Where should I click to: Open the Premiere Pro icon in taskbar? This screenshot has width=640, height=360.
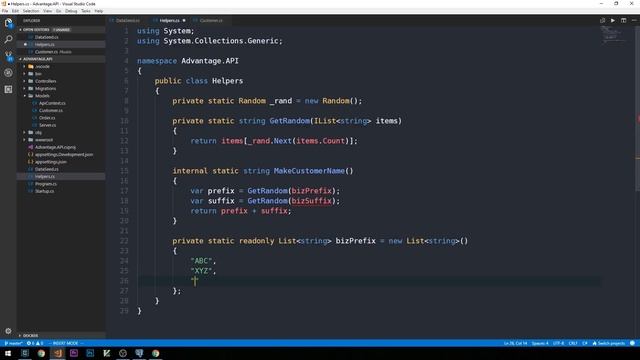[x=74, y=353]
